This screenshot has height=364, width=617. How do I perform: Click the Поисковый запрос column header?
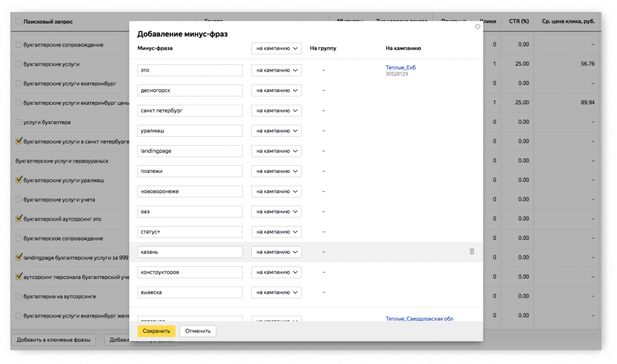48,22
